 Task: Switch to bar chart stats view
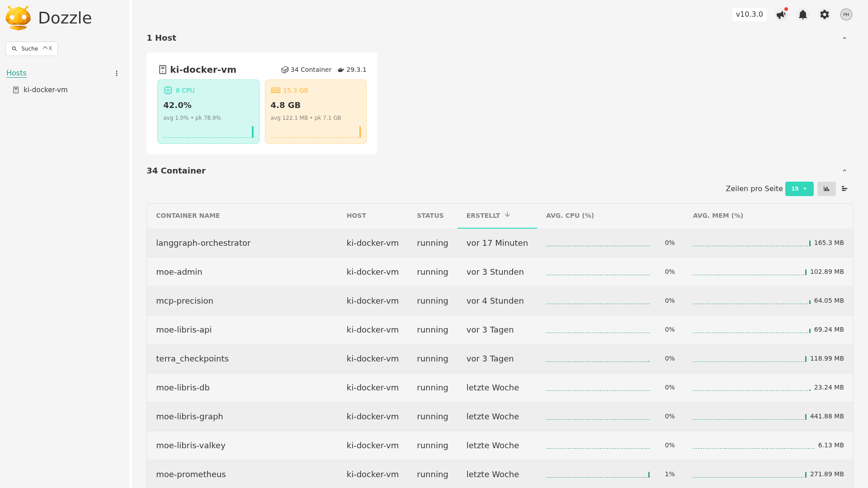826,189
